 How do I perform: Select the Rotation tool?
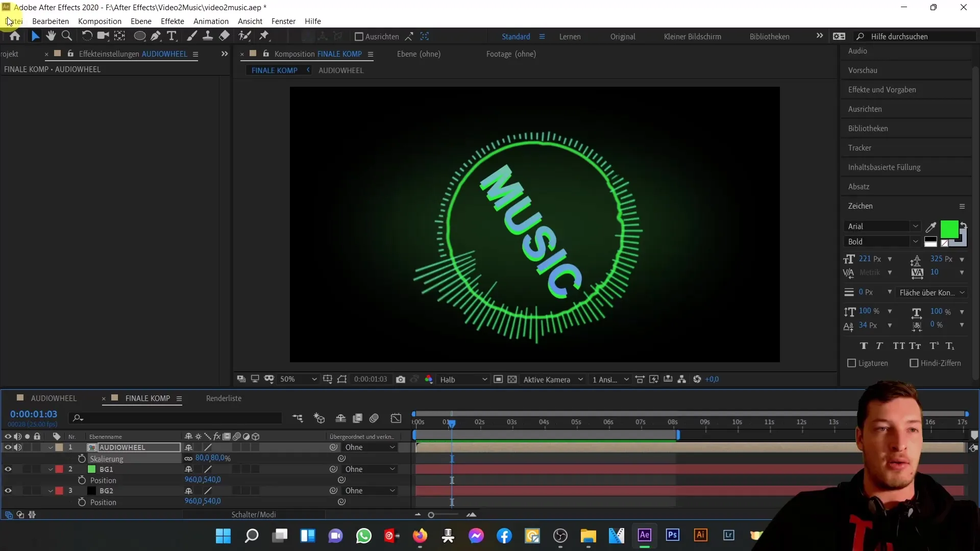pyautogui.click(x=87, y=36)
